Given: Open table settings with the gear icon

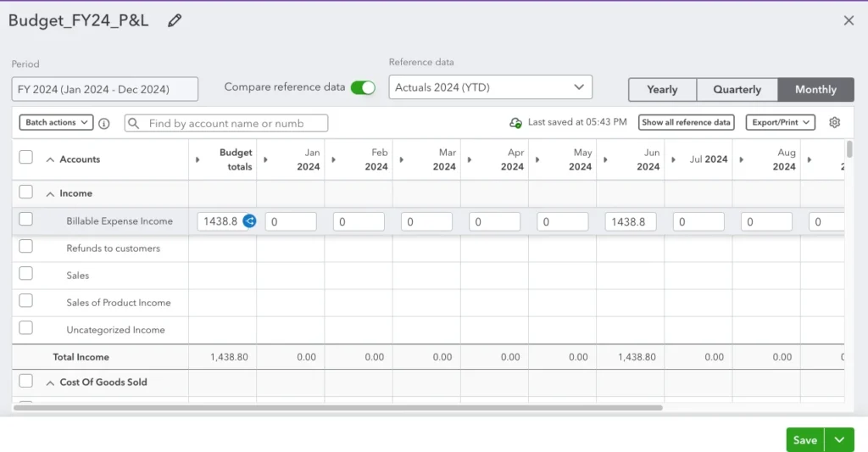Looking at the screenshot, I should [x=834, y=123].
